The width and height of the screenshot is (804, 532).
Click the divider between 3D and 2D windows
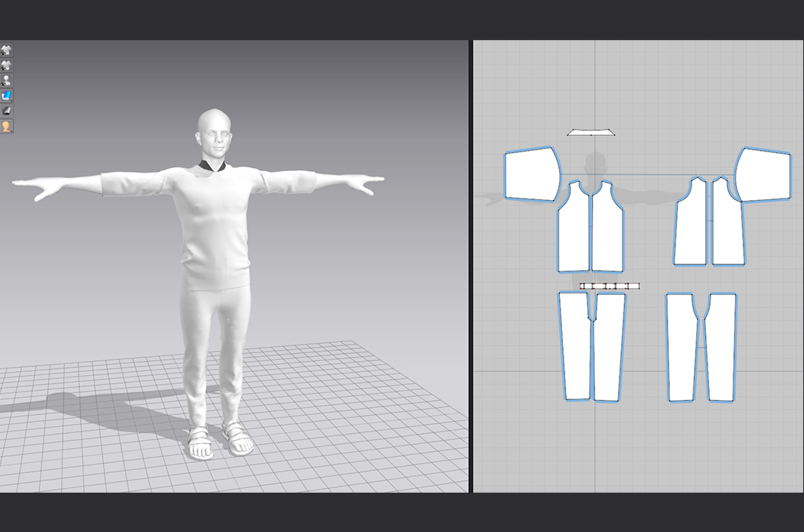tap(470, 267)
